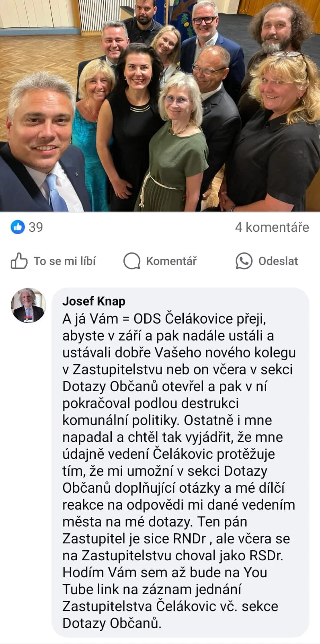Choose the 'Komentář' button label
Viewport: 320px width, 644px height.
pos(171,261)
